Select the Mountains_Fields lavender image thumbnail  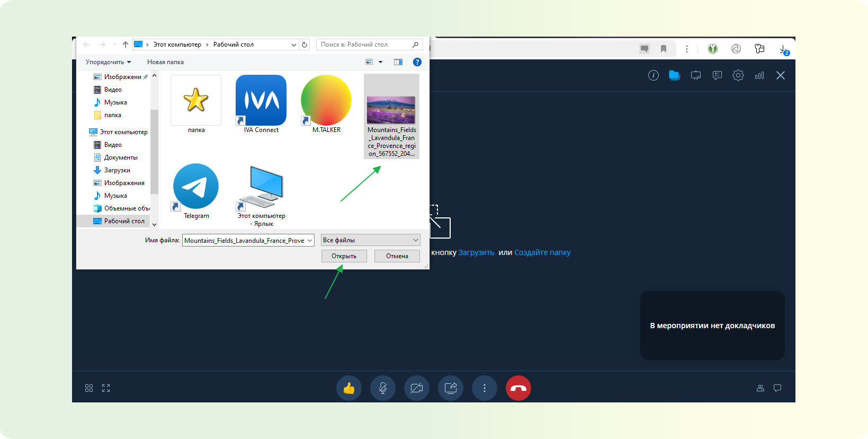(x=391, y=110)
